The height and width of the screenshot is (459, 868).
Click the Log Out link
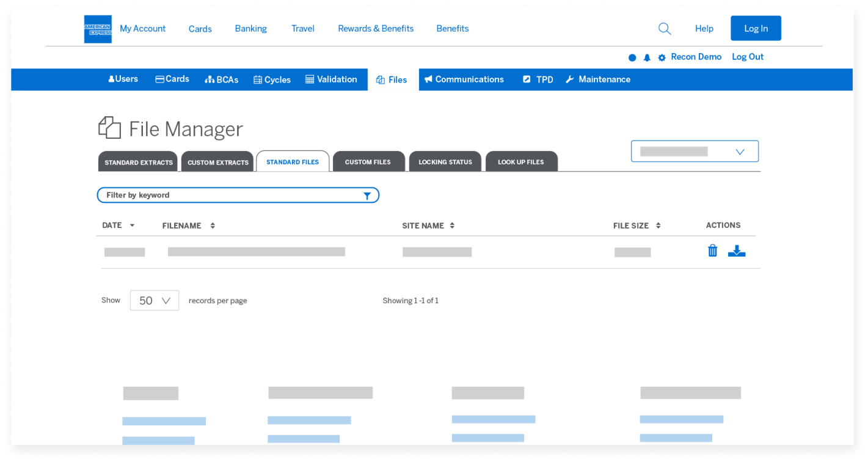coord(748,57)
